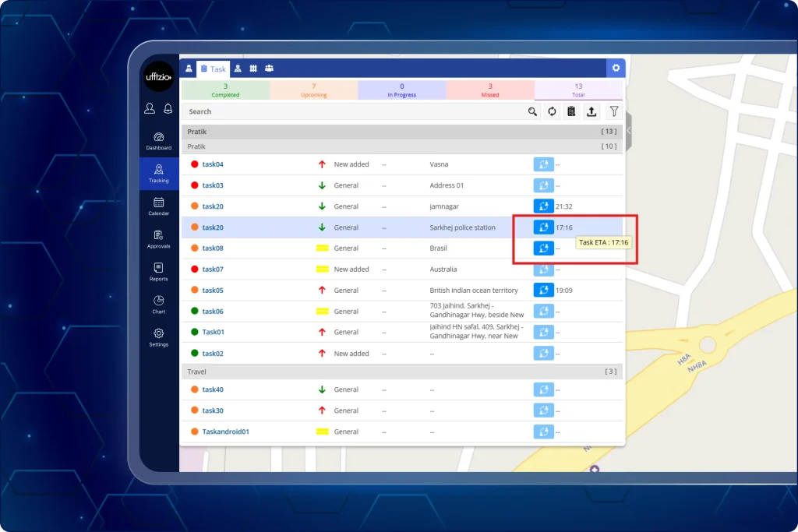Collapse the Travel group header
The image size is (798, 532).
(x=402, y=372)
